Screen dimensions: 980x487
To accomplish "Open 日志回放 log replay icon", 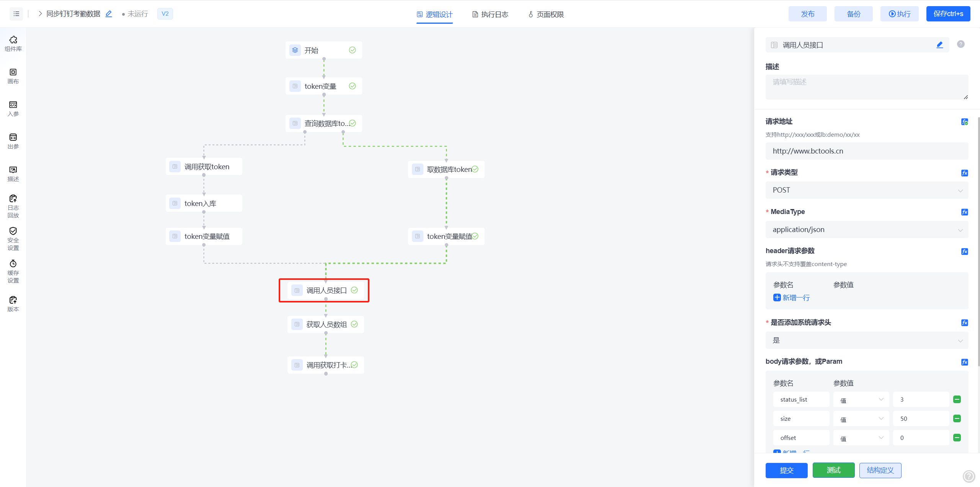I will tap(13, 206).
